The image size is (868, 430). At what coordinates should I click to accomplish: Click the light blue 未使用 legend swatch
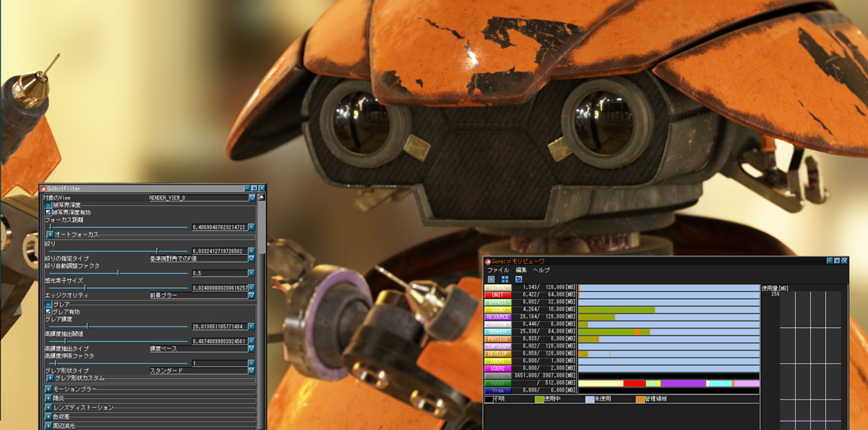click(x=590, y=399)
